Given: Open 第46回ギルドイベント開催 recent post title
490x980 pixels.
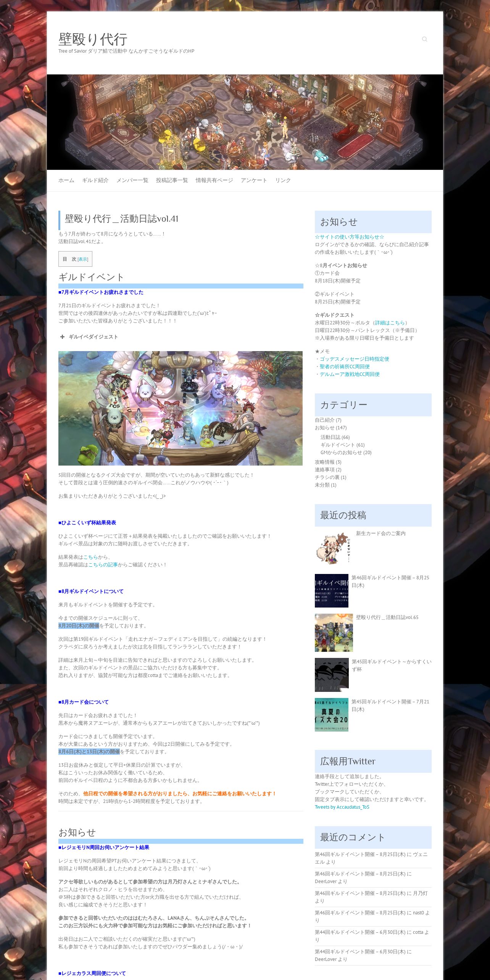Looking at the screenshot, I should point(390,581).
